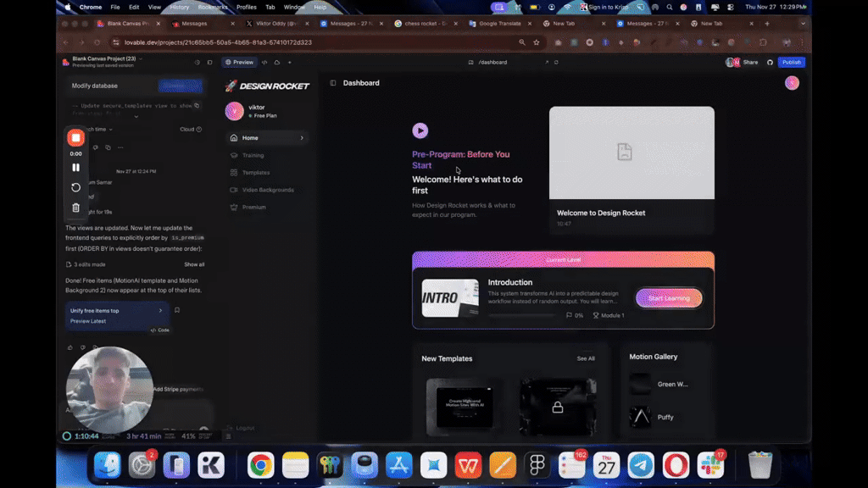Open the Templates sidebar item
Viewport: 868px width, 488px height.
click(255, 173)
